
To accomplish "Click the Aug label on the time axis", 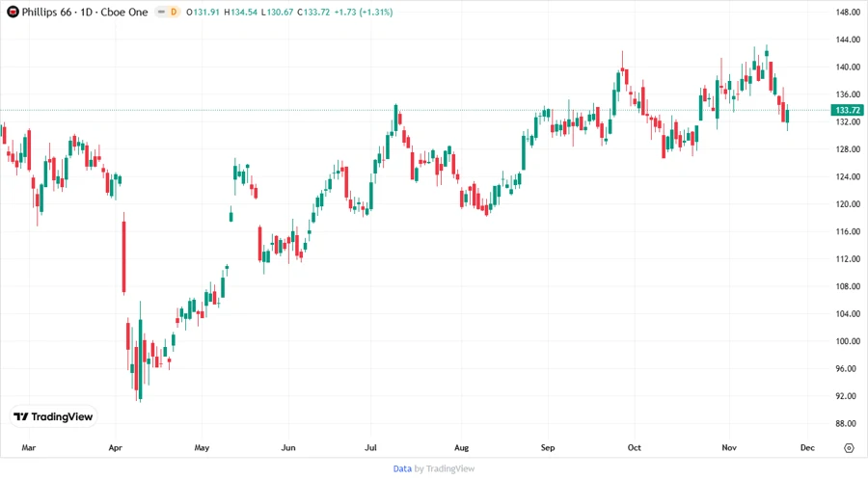I will click(x=461, y=448).
